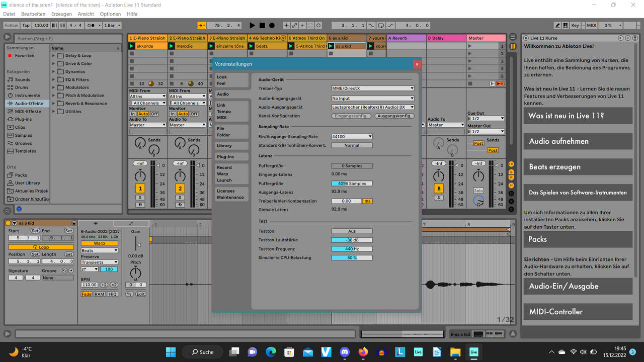
Task: Open the Audio aufnehmen lesson
Action: [578, 141]
